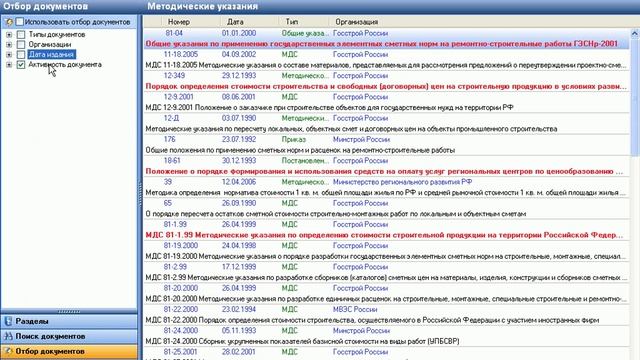Click organization 'Министерство регионального развития РФ'
This screenshot has height=360, width=640.
point(402,182)
